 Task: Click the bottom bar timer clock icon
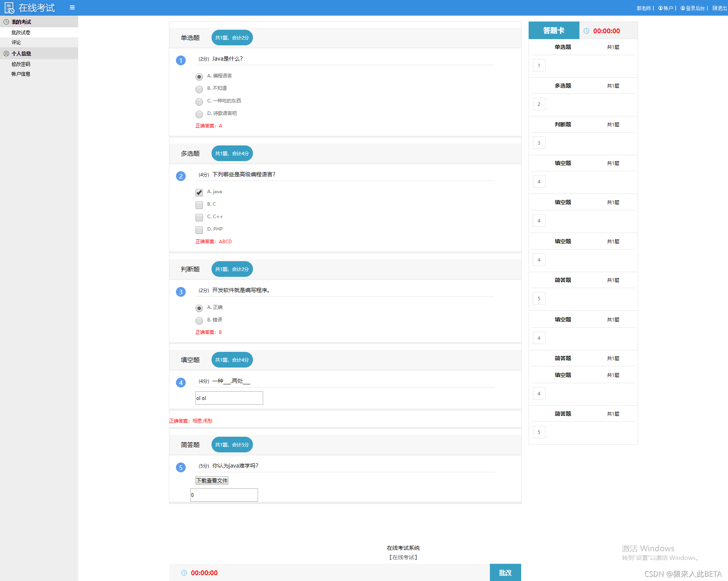point(184,573)
